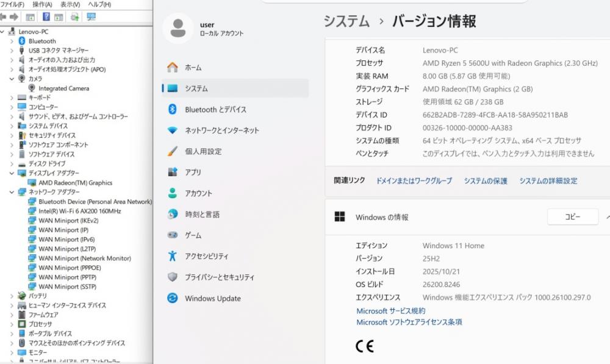This screenshot has width=610, height=364.
Task: Select WAN Miniport (SSTP)
Action: (67, 287)
